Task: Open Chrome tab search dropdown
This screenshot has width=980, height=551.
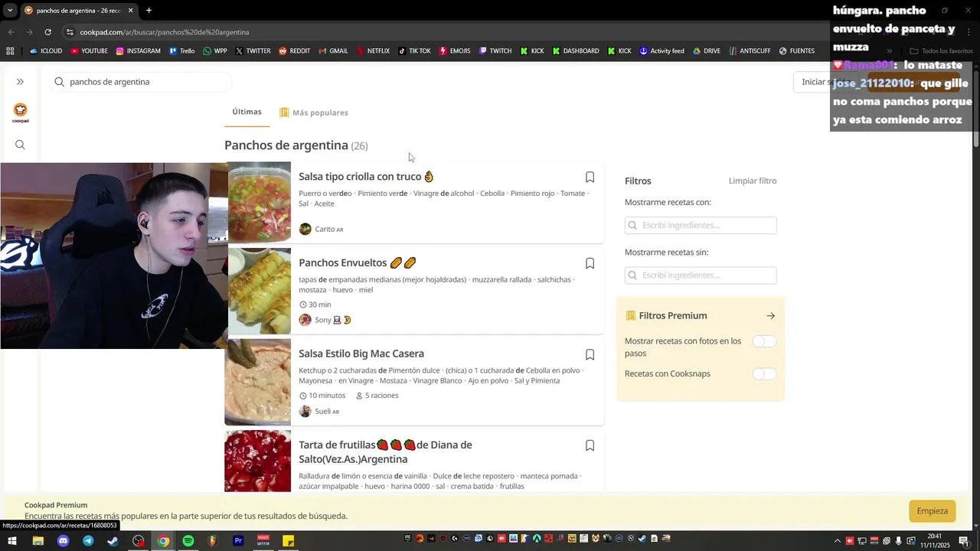Action: 9,10
